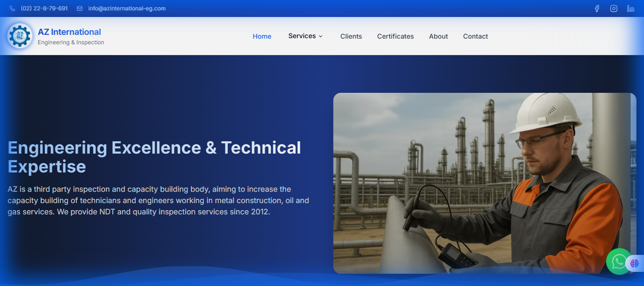
Task: Open the WhatsApp chat button
Action: 619,262
